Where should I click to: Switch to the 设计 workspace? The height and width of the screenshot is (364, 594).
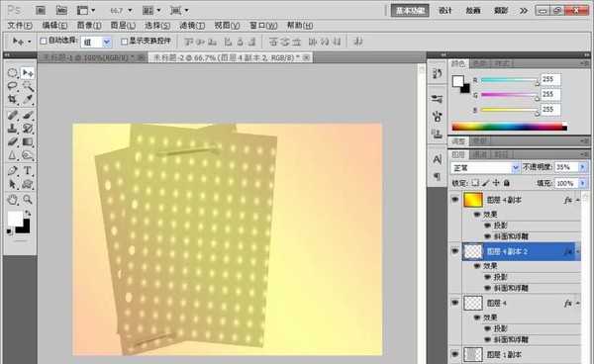click(445, 11)
